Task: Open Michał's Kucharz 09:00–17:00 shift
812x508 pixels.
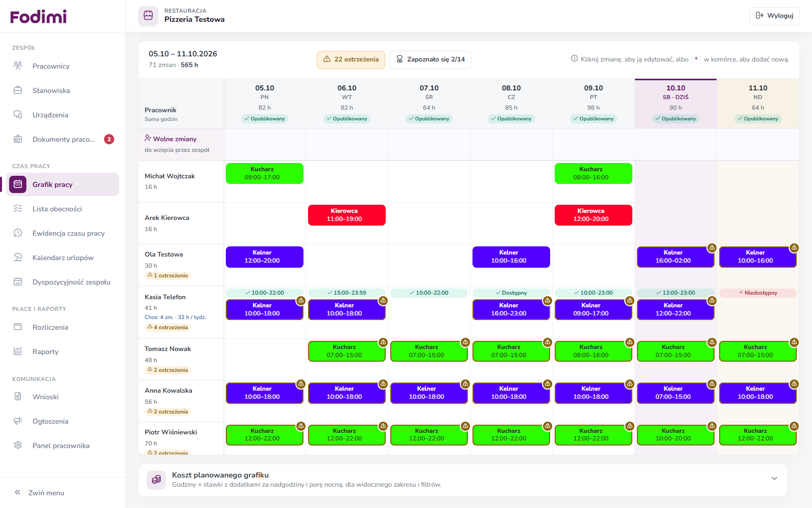Action: [264, 173]
